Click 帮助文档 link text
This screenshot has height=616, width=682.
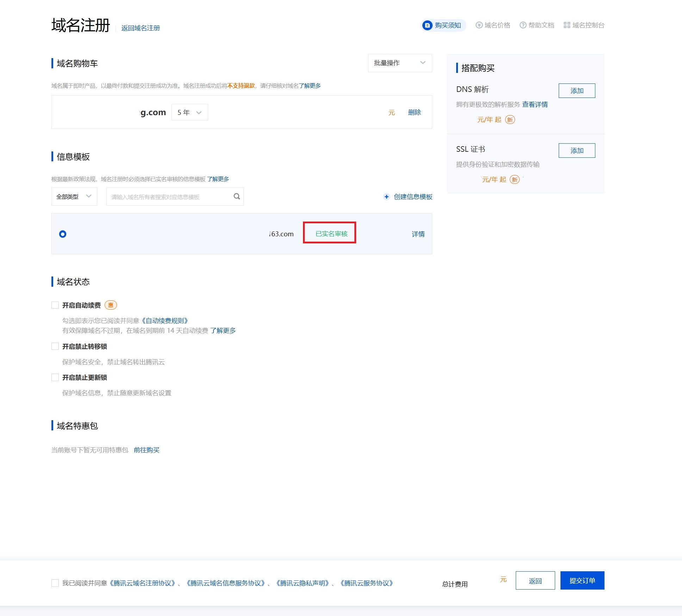point(541,25)
